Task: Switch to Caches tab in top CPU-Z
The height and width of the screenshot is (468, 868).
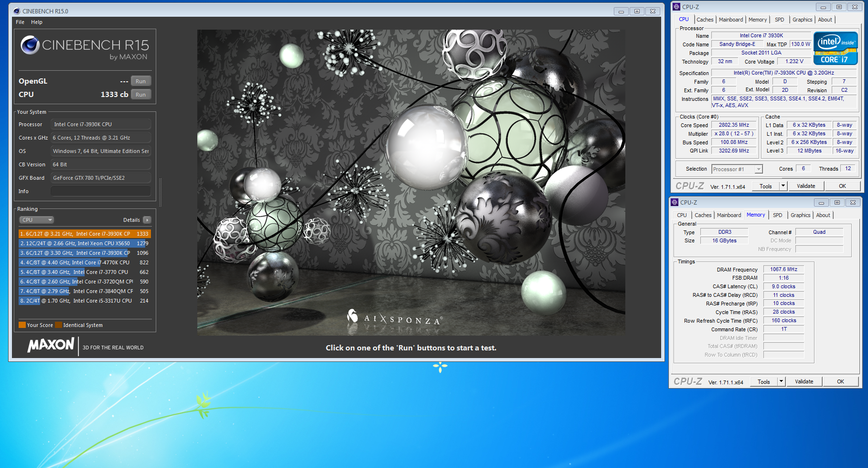Action: 705,20
